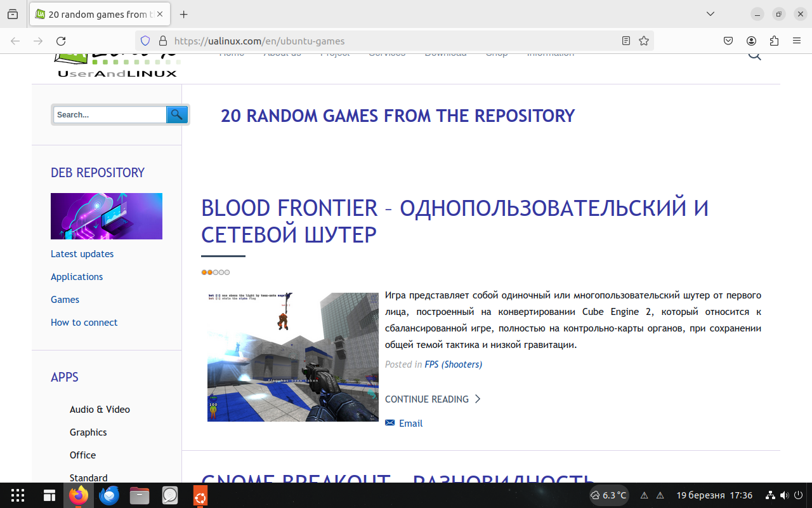Click the DEB REPOSITORY heading
This screenshot has height=508, width=812.
[x=98, y=173]
